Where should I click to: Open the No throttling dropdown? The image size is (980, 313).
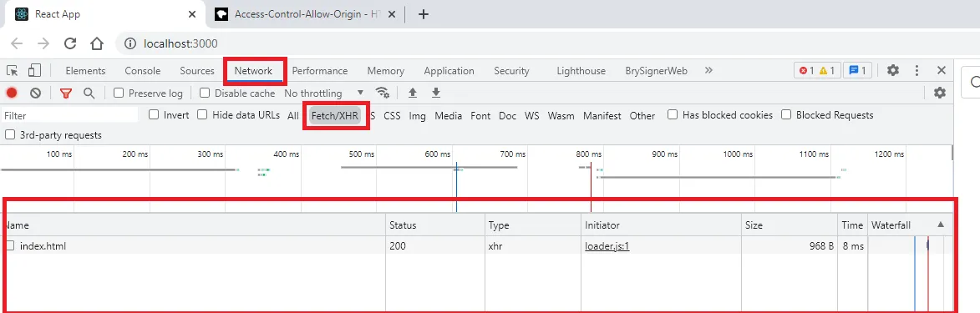click(x=324, y=93)
